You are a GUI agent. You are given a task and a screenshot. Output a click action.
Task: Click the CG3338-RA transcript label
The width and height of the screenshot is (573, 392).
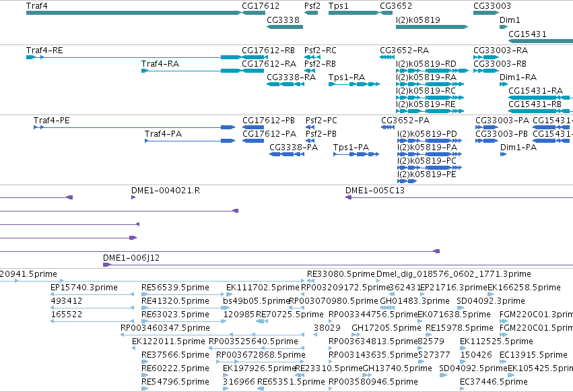(291, 77)
